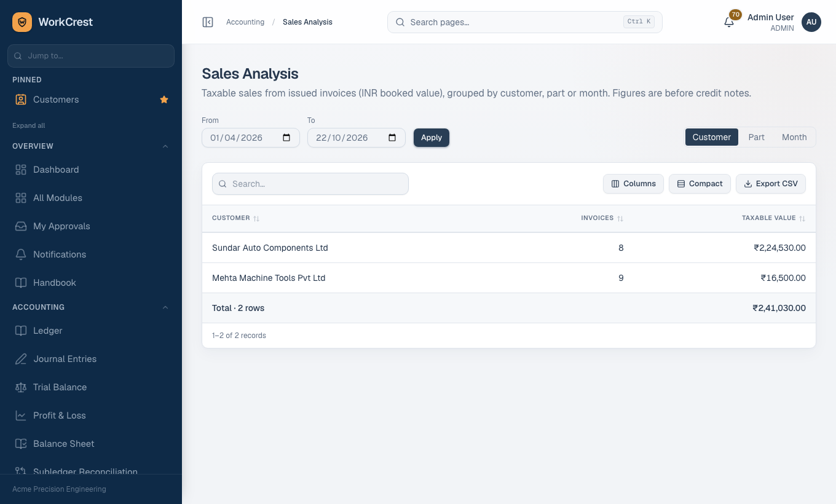Go to Journal Entries

[91, 359]
